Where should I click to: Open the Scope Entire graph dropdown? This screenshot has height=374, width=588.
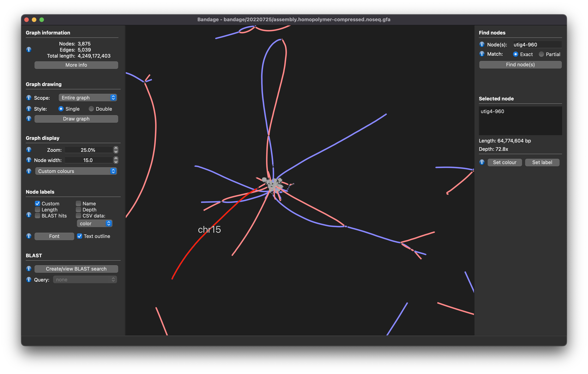click(x=88, y=98)
